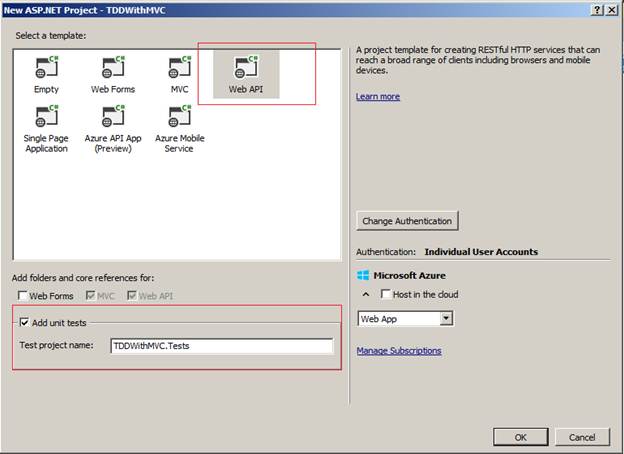Dismiss the dialog with Cancel
The height and width of the screenshot is (454, 624).
[x=582, y=437]
